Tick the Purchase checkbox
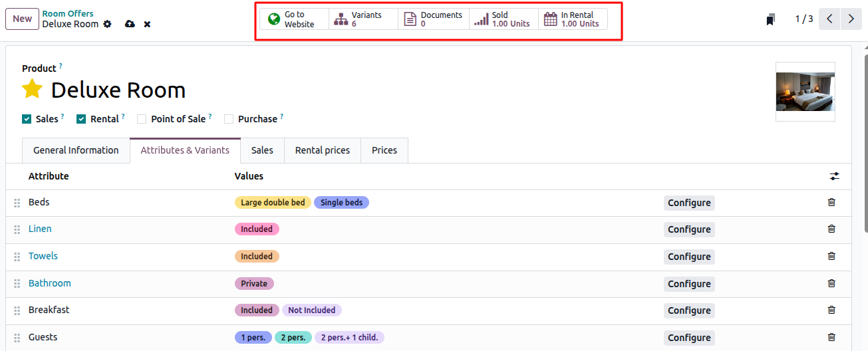This screenshot has width=868, height=351. (229, 119)
